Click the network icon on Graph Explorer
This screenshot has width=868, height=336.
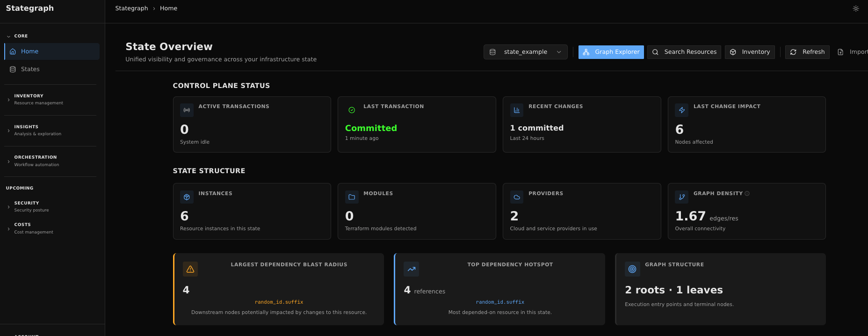click(x=586, y=52)
